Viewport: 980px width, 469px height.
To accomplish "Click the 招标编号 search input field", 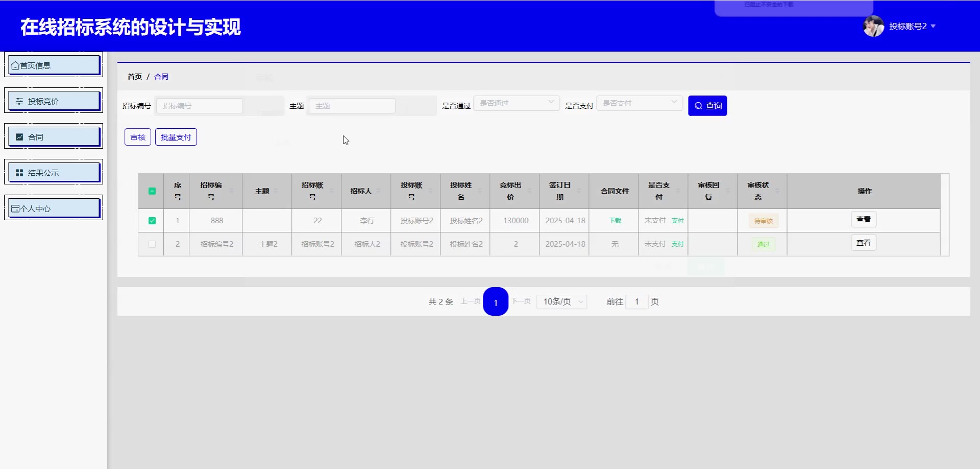I will coord(200,106).
